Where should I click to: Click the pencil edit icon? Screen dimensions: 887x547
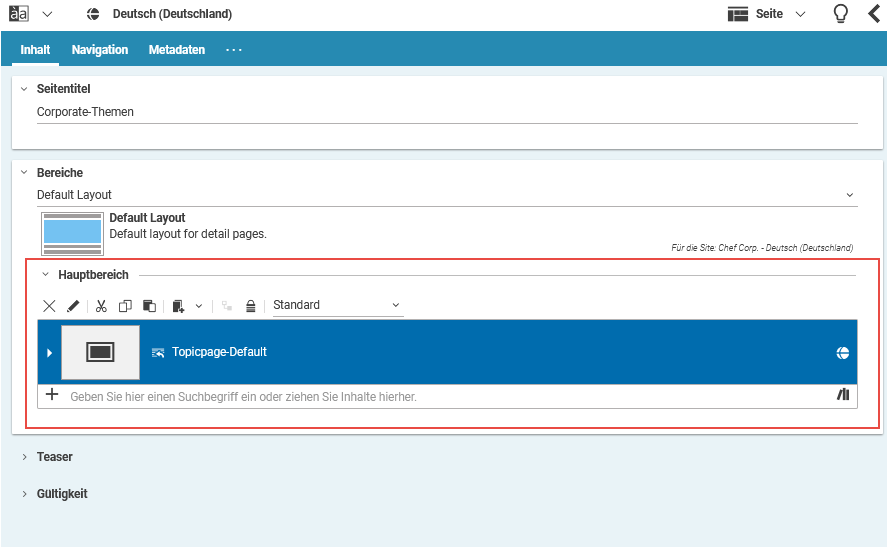click(73, 306)
